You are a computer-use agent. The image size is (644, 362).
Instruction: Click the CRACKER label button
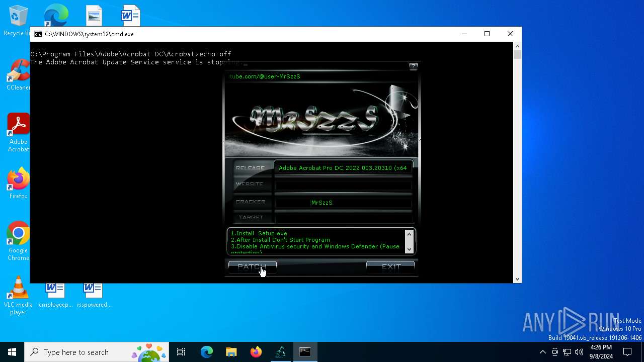[250, 202]
